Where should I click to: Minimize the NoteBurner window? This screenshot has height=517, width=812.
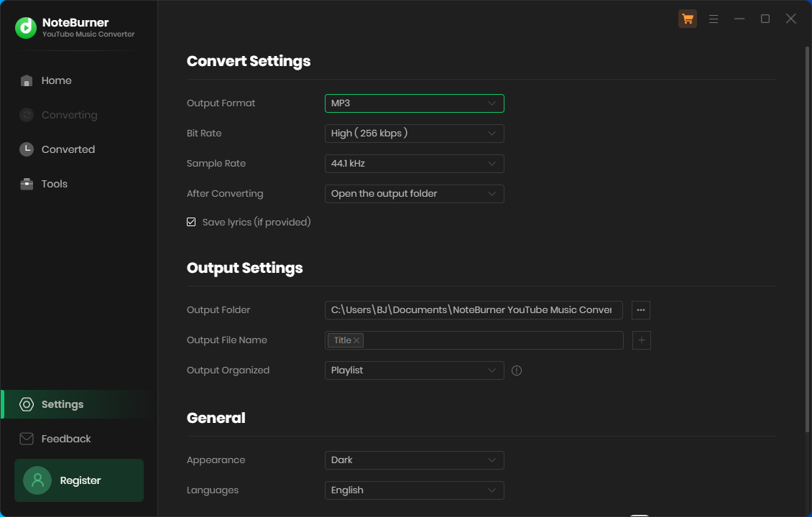739,19
